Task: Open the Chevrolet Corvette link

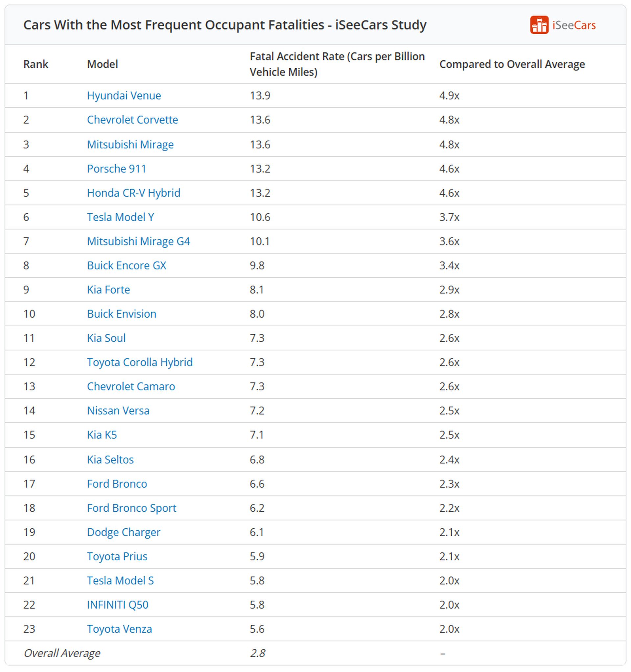Action: [132, 120]
